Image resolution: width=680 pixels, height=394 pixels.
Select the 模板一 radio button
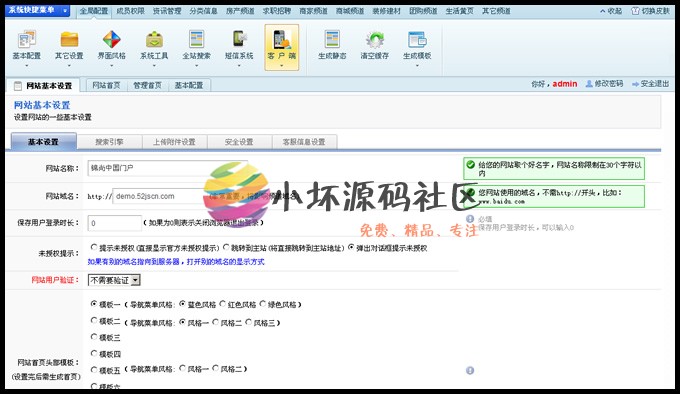pyautogui.click(x=94, y=304)
